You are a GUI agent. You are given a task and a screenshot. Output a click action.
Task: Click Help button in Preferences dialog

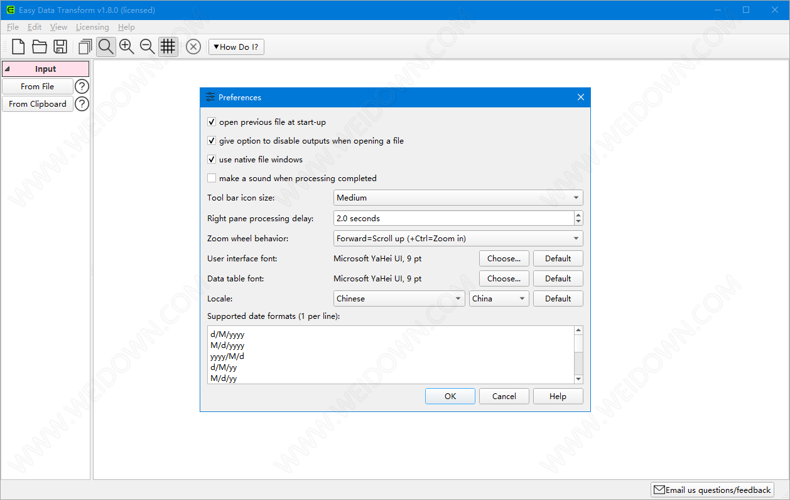coord(558,396)
